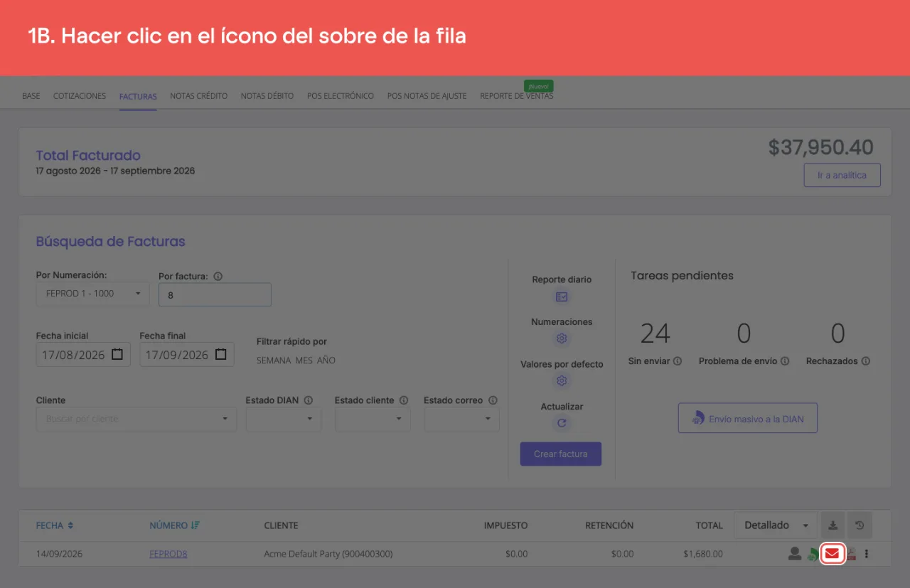
Task: Click the 0 Rechazados count
Action: [838, 333]
